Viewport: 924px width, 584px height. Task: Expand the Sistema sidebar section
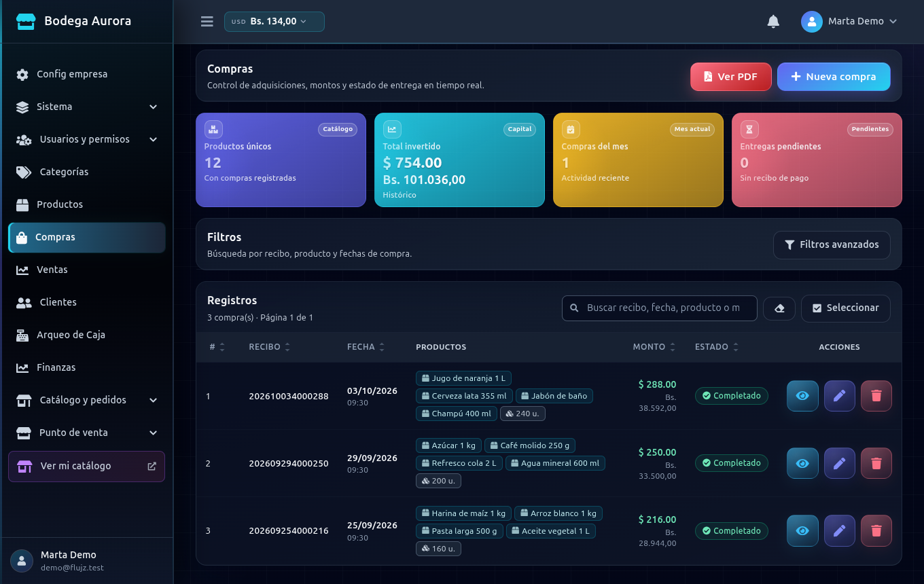(x=87, y=107)
